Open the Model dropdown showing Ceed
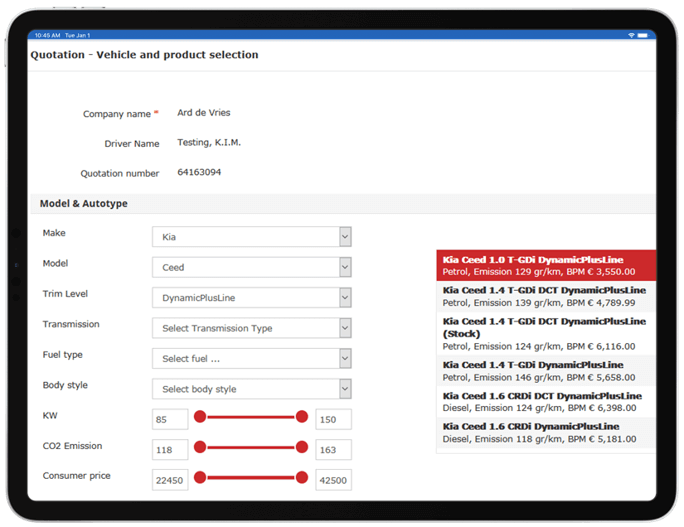Screen dimensions: 684x527 click(252, 267)
